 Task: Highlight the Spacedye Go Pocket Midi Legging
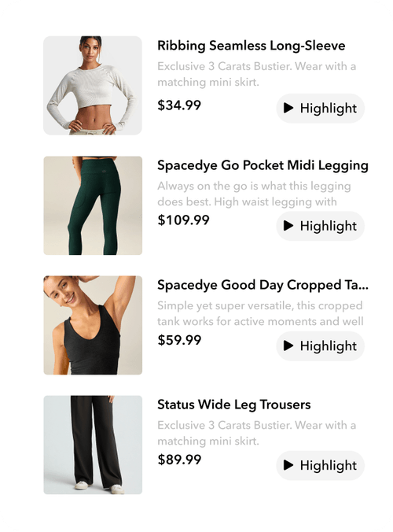point(321,226)
